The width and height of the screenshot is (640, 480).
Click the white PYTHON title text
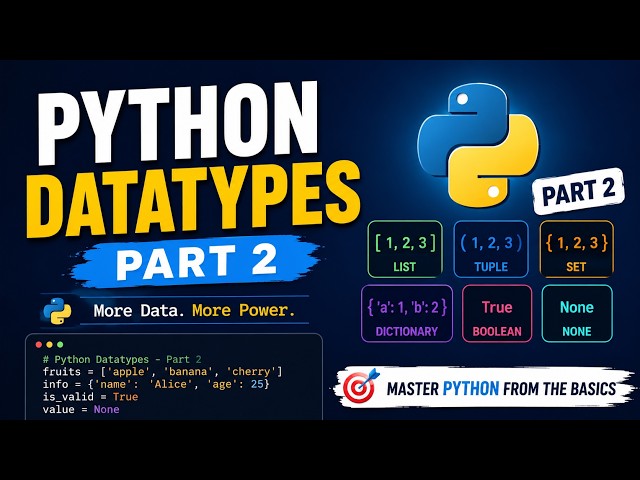(178, 122)
